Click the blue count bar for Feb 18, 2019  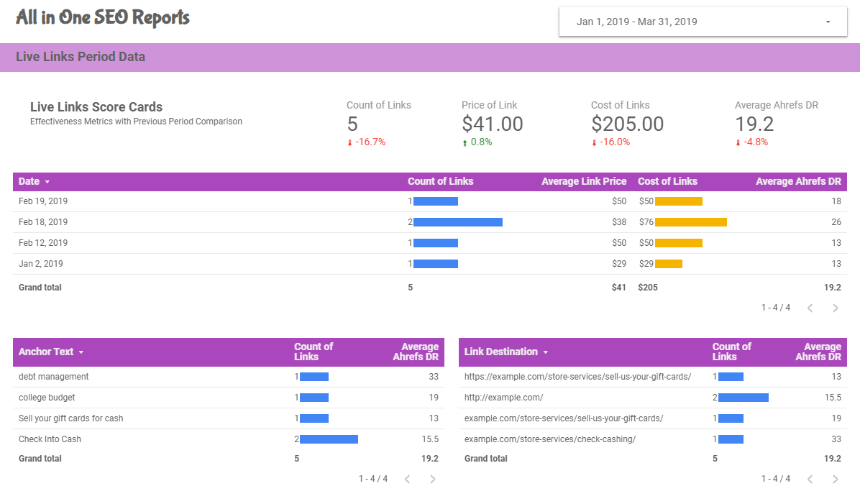coord(458,222)
